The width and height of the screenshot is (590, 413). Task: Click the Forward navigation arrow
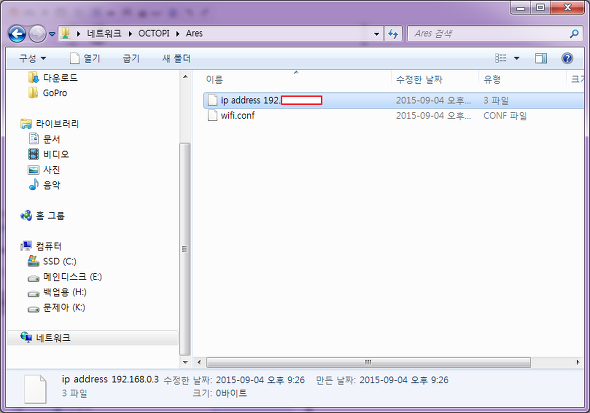pos(37,34)
